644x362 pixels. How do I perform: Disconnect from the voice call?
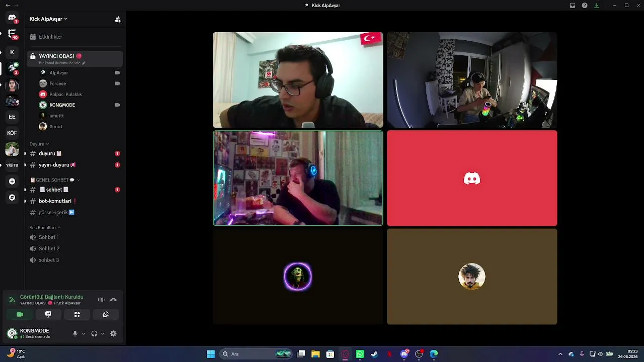click(x=113, y=300)
